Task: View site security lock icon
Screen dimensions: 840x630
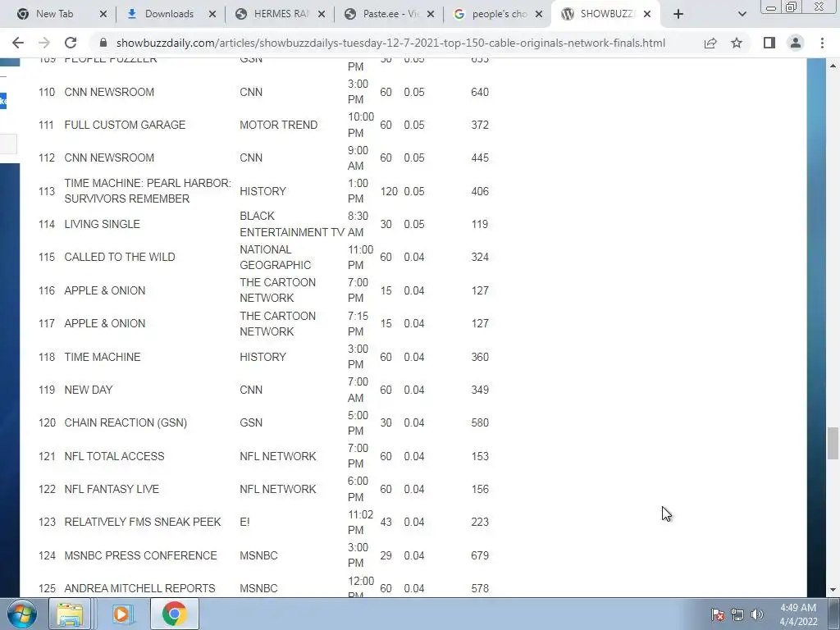Action: (x=103, y=43)
